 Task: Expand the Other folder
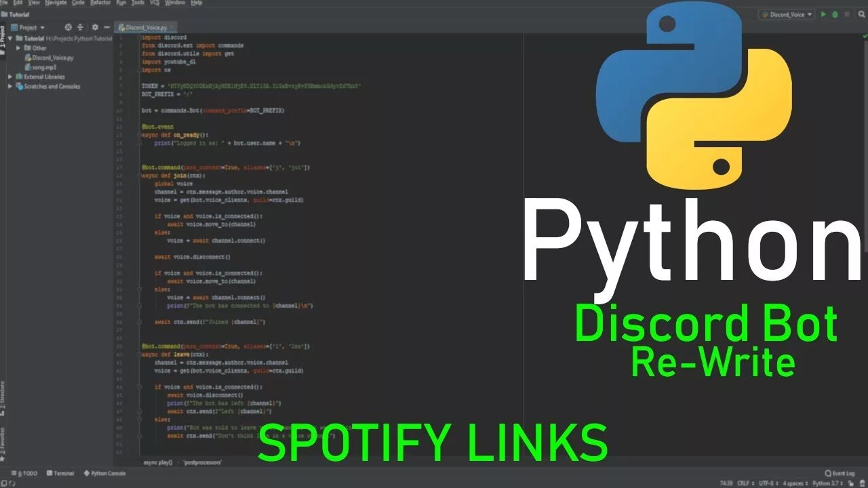18,48
